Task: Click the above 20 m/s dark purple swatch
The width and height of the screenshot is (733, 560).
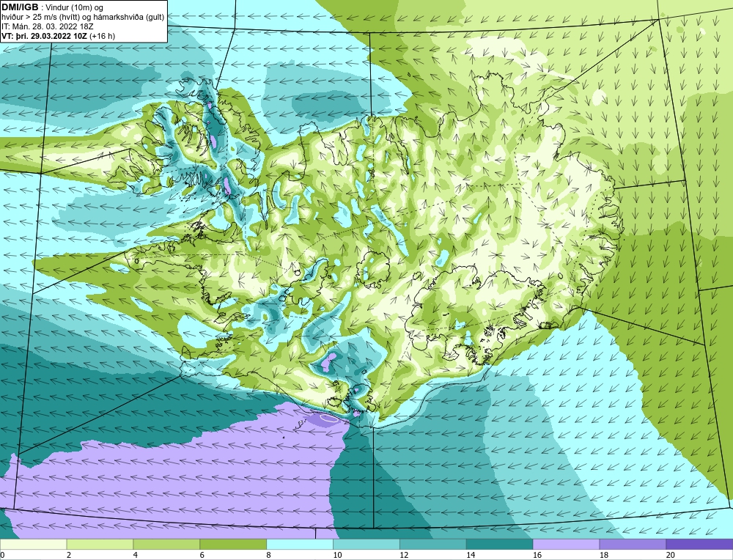Action: pyautogui.click(x=699, y=544)
